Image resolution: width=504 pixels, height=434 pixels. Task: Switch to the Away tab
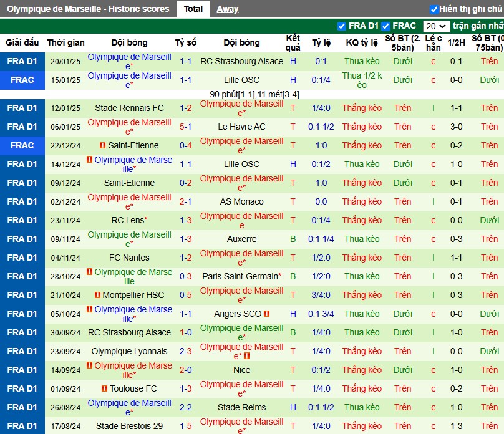coord(228,9)
